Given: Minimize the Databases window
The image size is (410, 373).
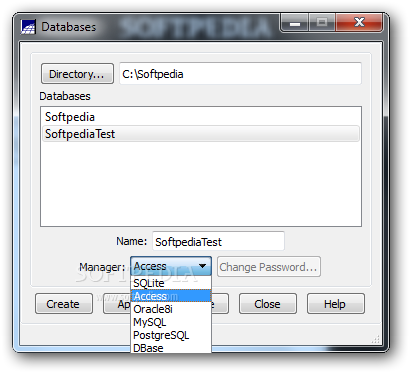Looking at the screenshot, I should tap(295, 23).
